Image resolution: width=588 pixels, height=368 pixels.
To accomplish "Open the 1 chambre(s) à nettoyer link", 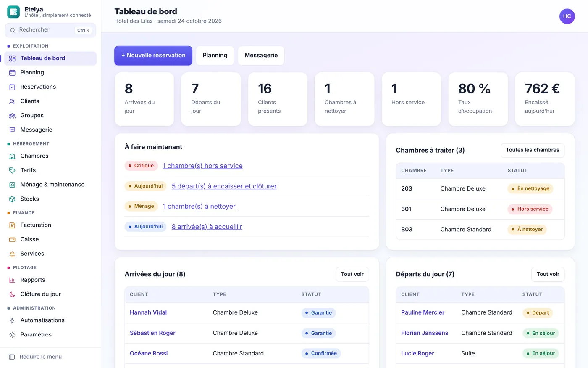I will coord(199,207).
